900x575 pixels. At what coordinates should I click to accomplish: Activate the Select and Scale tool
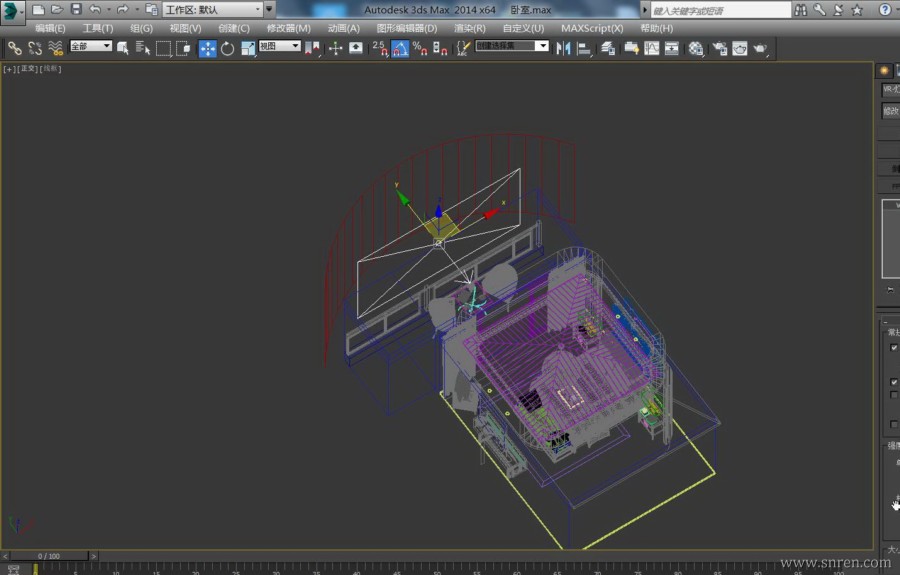[x=248, y=49]
